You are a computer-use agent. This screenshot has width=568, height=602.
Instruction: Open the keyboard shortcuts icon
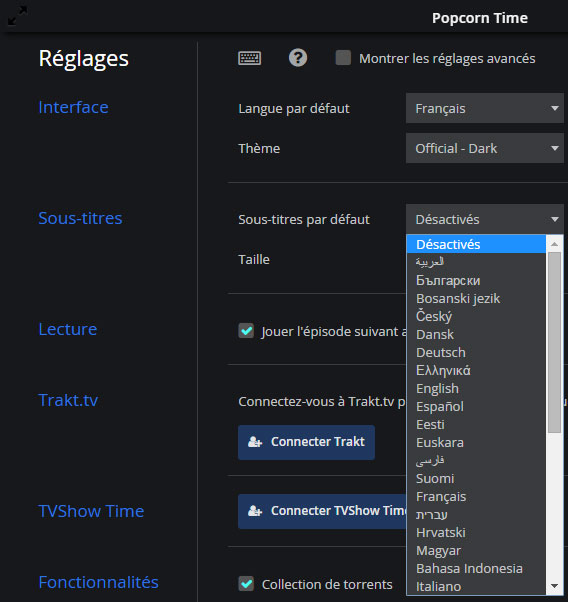(250, 58)
